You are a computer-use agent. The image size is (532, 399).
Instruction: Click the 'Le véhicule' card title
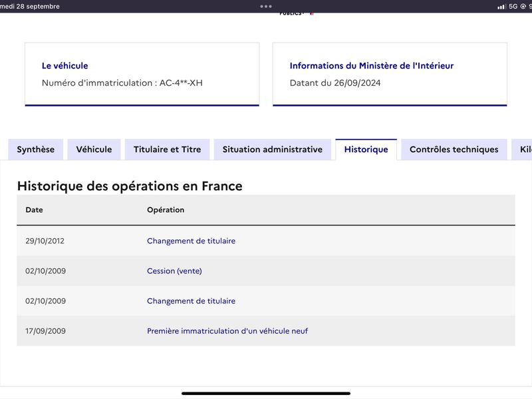pyautogui.click(x=65, y=65)
